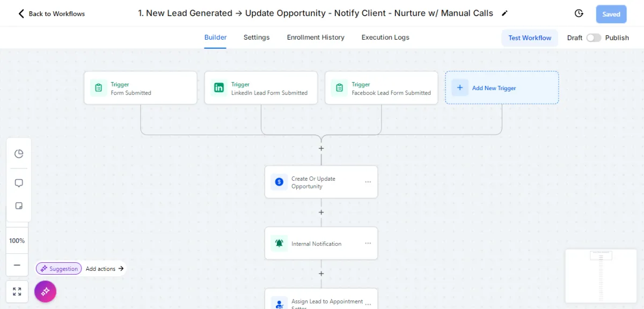This screenshot has width=644, height=309.
Task: Open the stats pie chart icon
Action: pyautogui.click(x=19, y=154)
